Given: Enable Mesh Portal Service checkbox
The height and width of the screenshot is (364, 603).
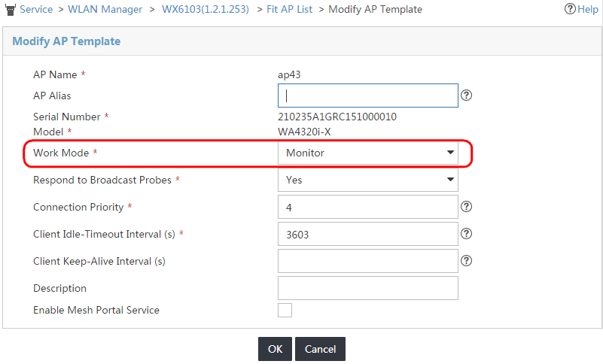Looking at the screenshot, I should [285, 310].
